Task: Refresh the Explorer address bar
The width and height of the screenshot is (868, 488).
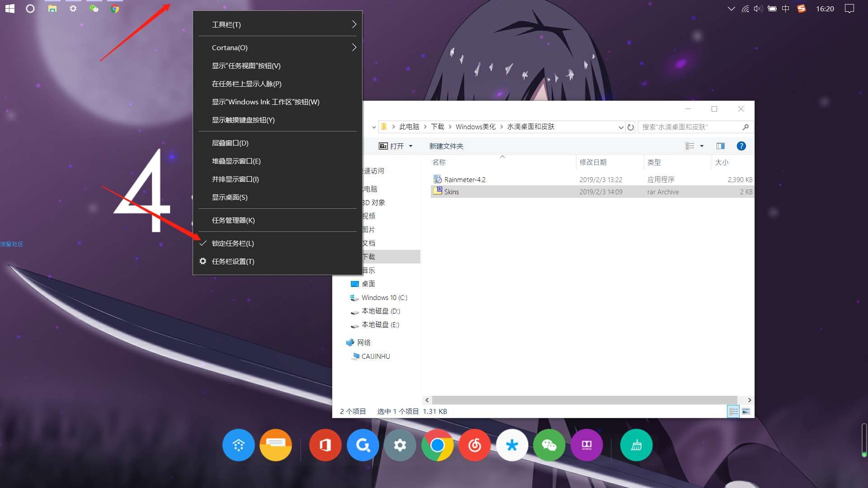Action: tap(631, 127)
